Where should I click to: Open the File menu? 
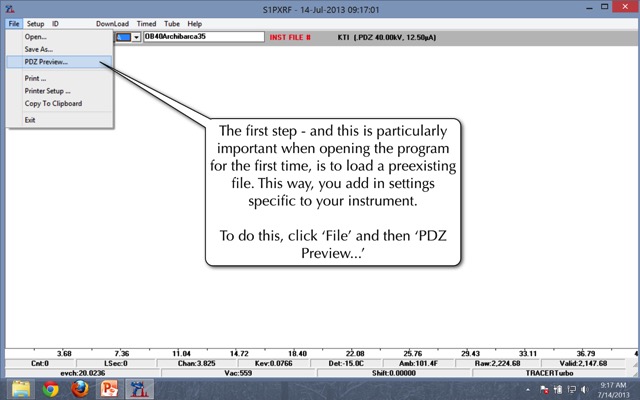pyautogui.click(x=14, y=24)
